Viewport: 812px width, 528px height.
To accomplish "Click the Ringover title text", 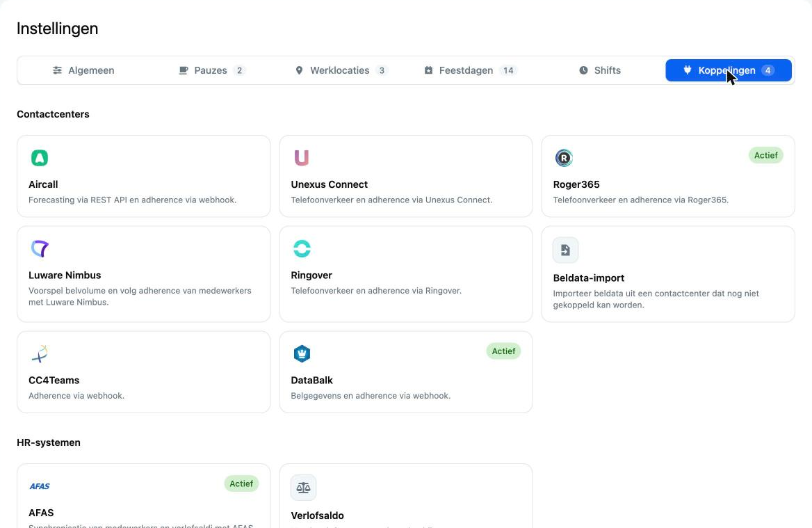I will [x=311, y=275].
